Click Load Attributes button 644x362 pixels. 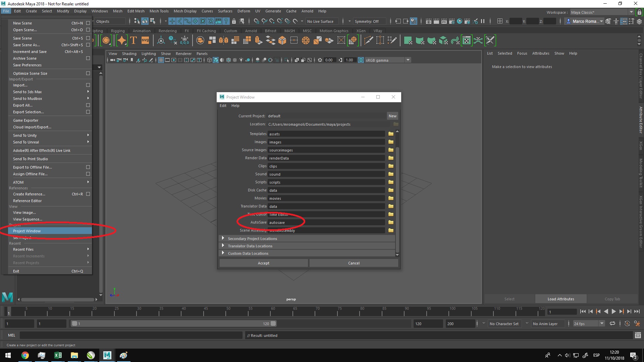561,299
